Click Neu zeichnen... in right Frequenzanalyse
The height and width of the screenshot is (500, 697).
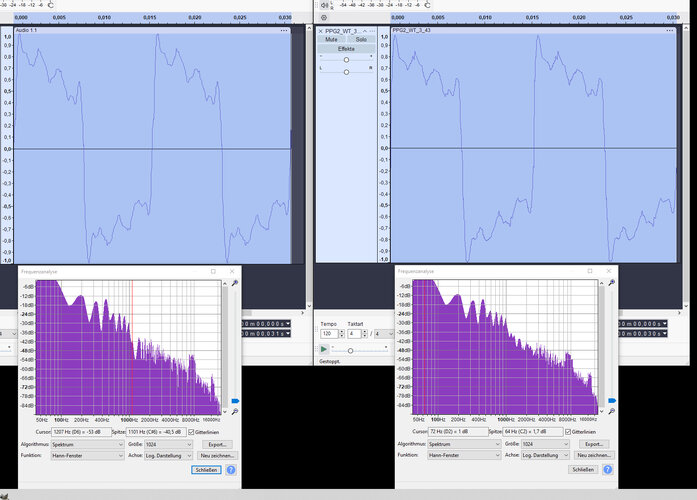[594, 455]
